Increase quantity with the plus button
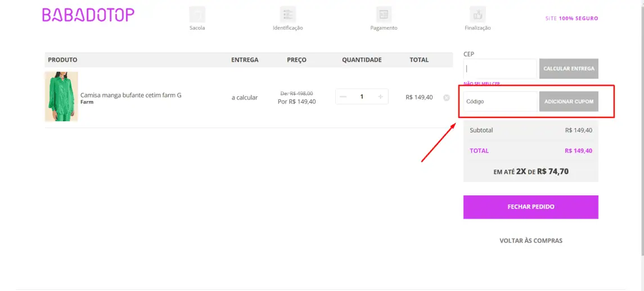The height and width of the screenshot is (291, 644). (x=380, y=97)
